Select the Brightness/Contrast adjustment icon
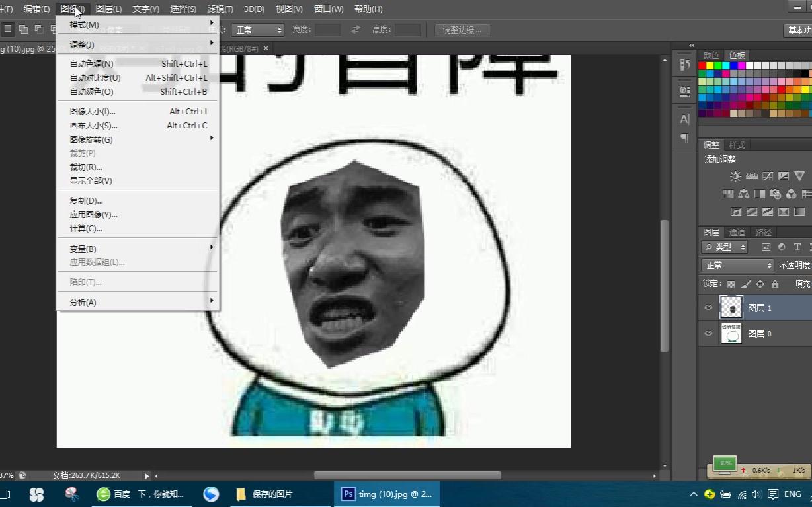Screen dimensions: 812x507 tap(735, 176)
